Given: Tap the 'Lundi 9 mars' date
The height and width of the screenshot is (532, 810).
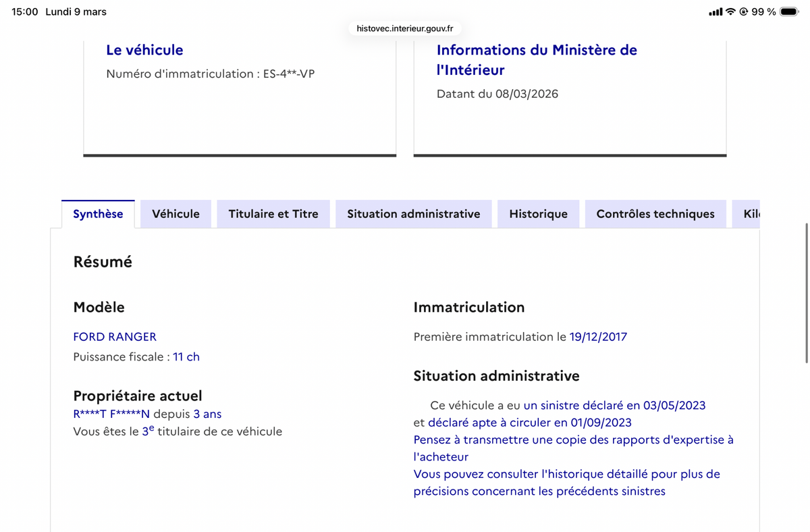Looking at the screenshot, I should tap(76, 12).
